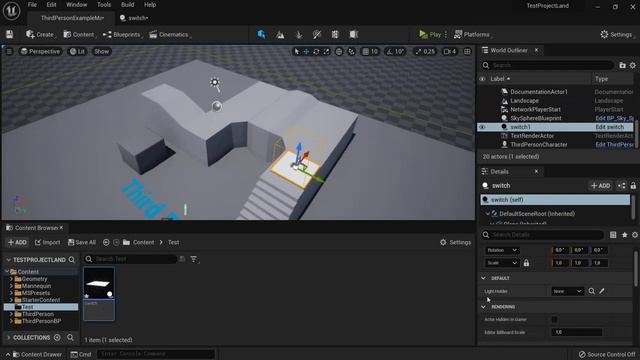Screen dimensions: 640x360
Task: Open Lit view mode dropdown
Action: pyautogui.click(x=77, y=51)
